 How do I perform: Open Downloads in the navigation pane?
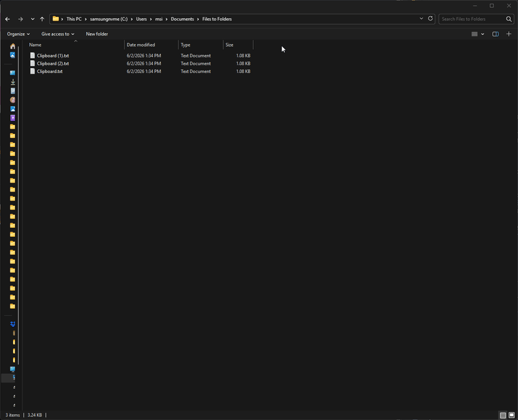click(x=12, y=82)
